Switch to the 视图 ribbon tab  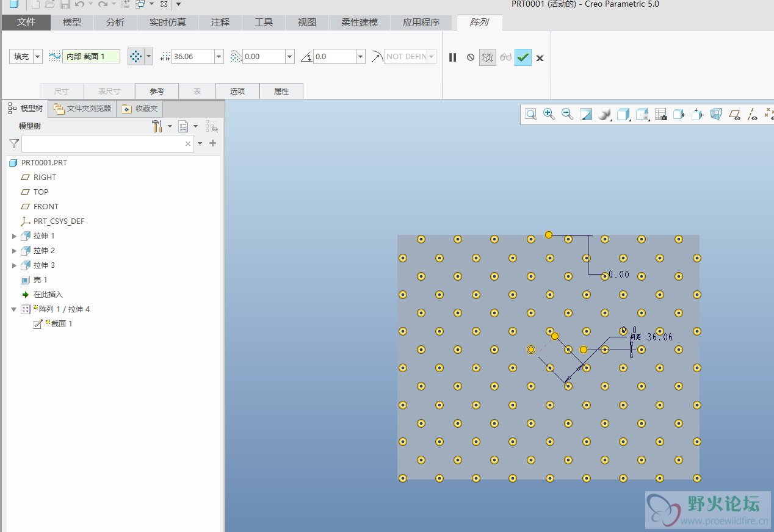click(x=307, y=23)
